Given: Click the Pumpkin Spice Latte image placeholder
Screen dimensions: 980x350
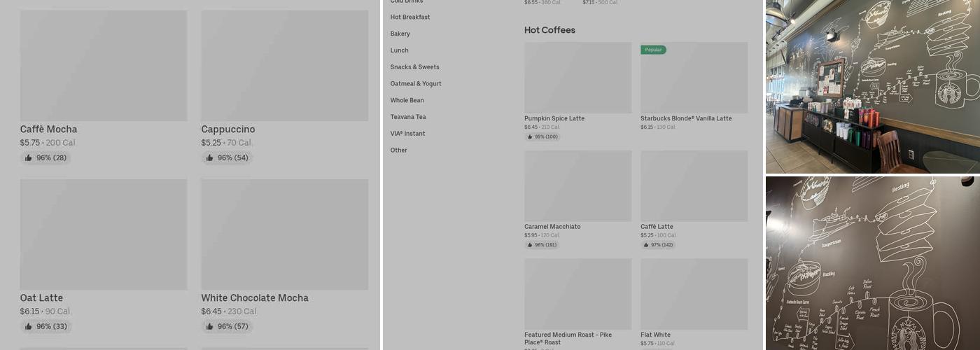Looking at the screenshot, I should pos(577,78).
